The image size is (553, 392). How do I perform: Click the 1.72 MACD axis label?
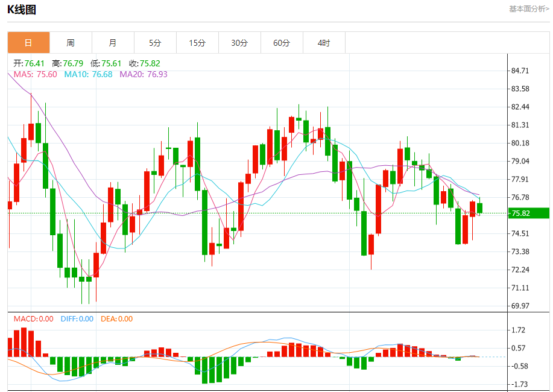(519, 330)
